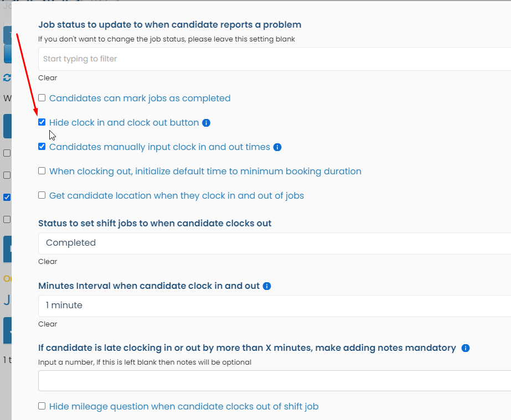
Task: Click info icon beside Minutes Interval heading
Action: [x=267, y=286]
